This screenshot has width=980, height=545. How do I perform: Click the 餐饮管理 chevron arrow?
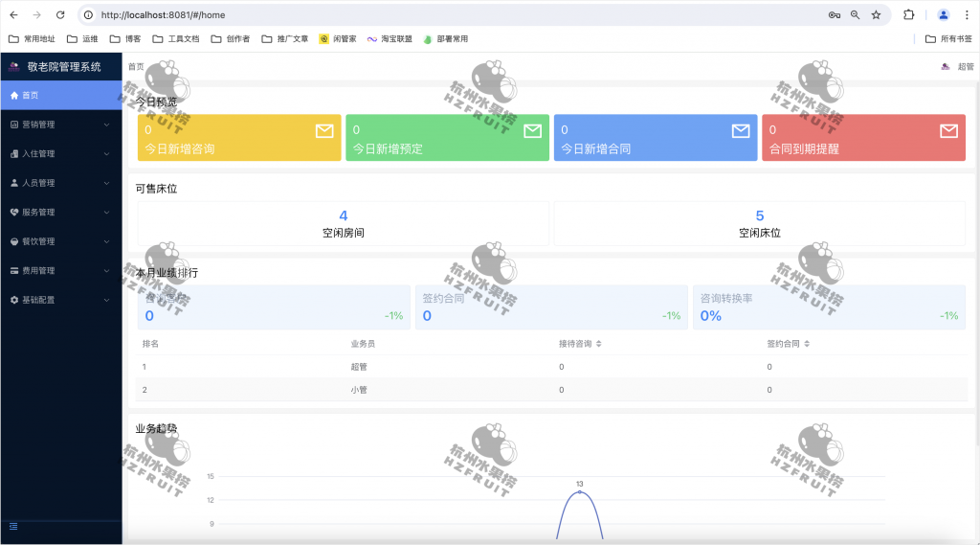(106, 241)
